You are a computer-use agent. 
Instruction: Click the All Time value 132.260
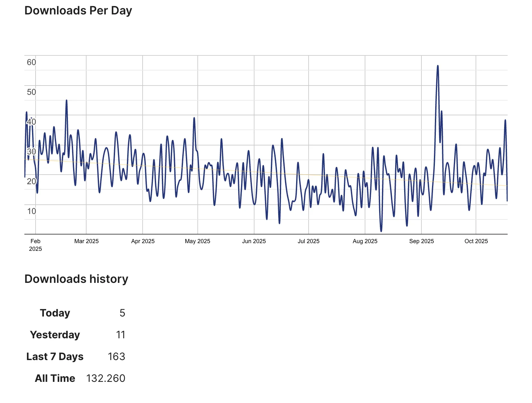click(105, 378)
